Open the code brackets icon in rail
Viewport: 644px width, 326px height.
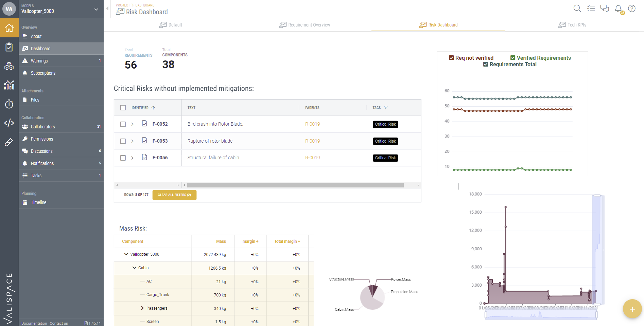9,123
